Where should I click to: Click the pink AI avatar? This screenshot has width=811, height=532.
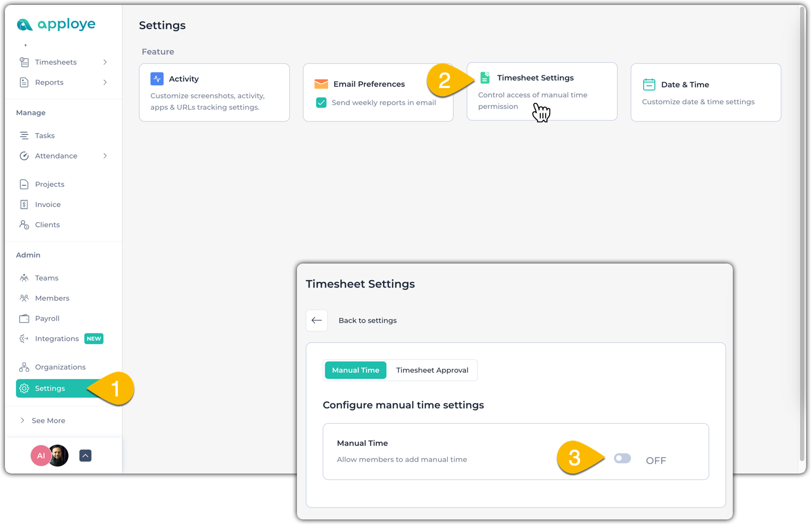tap(41, 455)
